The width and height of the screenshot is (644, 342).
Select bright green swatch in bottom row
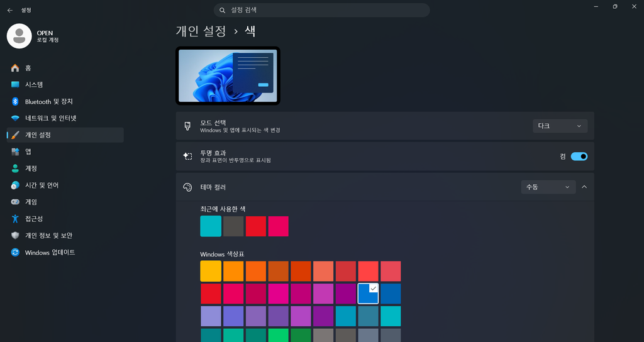click(279, 335)
